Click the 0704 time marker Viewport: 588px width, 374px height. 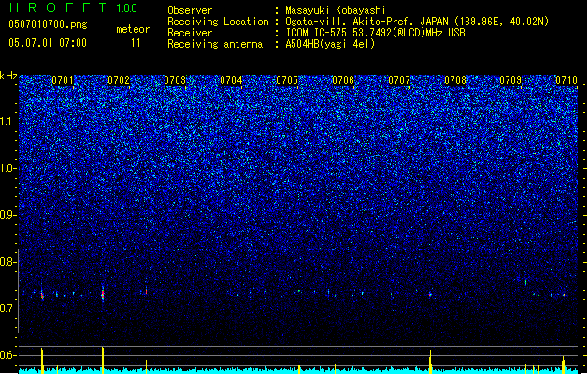click(x=231, y=80)
